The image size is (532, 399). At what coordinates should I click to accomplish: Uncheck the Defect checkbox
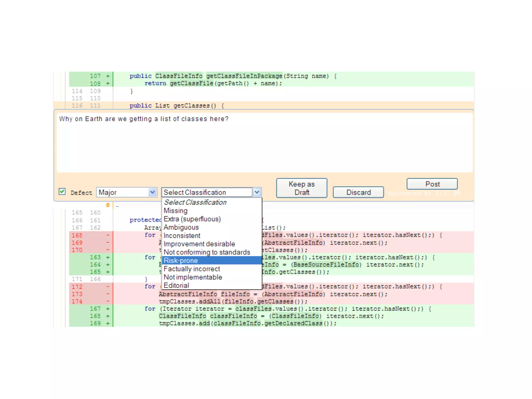pyautogui.click(x=62, y=192)
